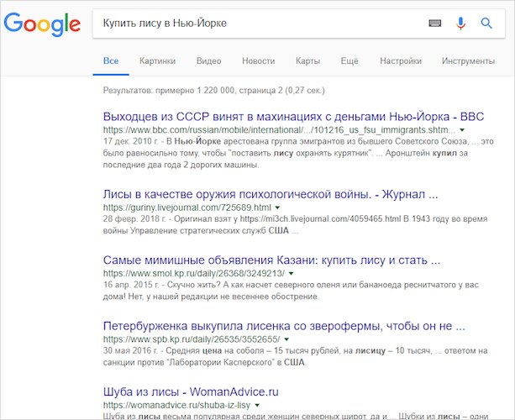515x420 pixels.
Task: Switch to the Видео tab
Action: tap(208, 61)
